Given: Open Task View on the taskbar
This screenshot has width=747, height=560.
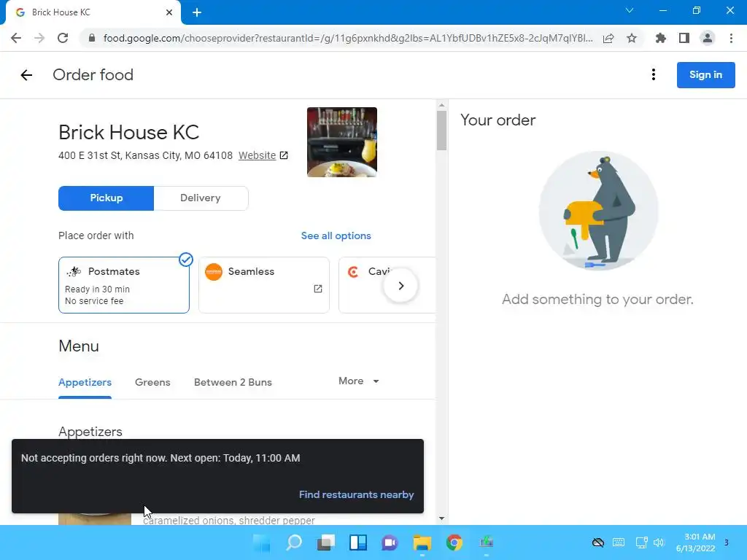Looking at the screenshot, I should 326,542.
